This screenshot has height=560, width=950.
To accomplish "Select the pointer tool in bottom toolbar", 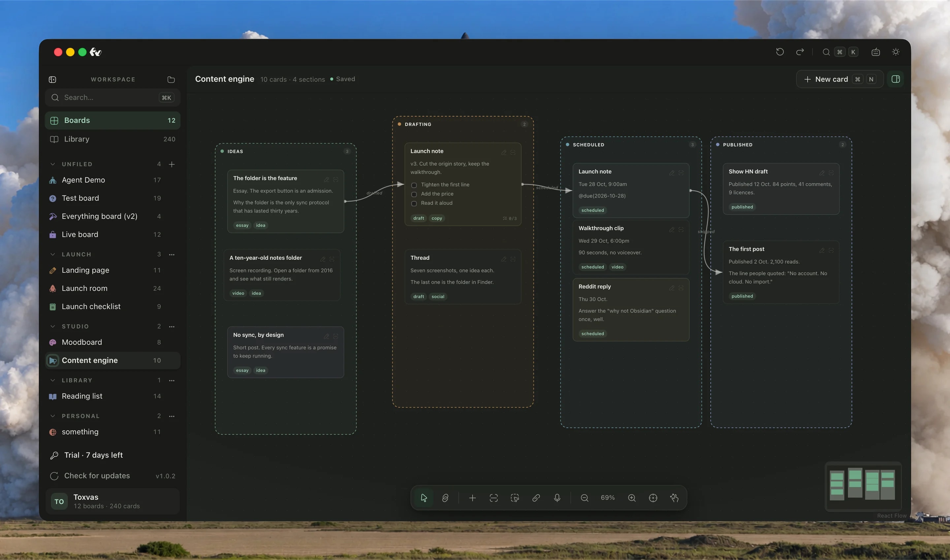I will (x=424, y=498).
